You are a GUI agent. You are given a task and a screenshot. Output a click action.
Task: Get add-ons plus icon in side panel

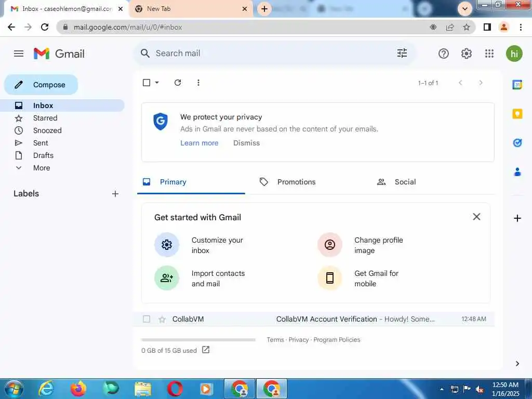pyautogui.click(x=517, y=218)
